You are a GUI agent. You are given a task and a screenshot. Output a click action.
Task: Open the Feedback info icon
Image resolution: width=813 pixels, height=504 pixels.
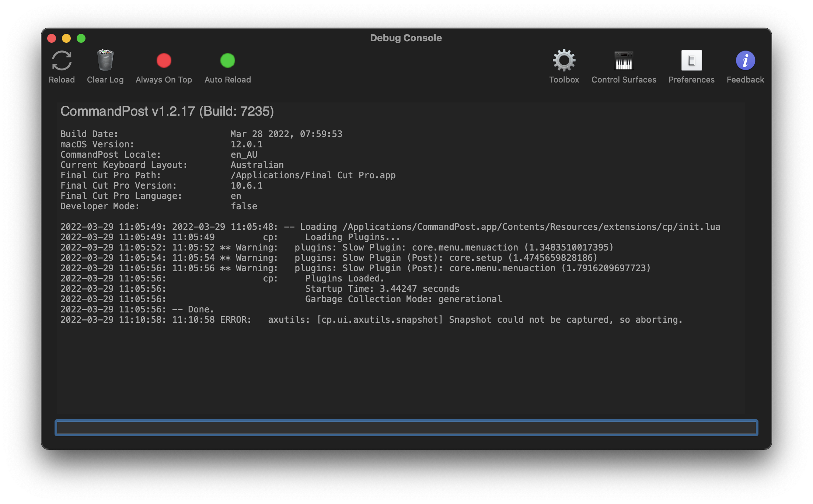coord(745,60)
